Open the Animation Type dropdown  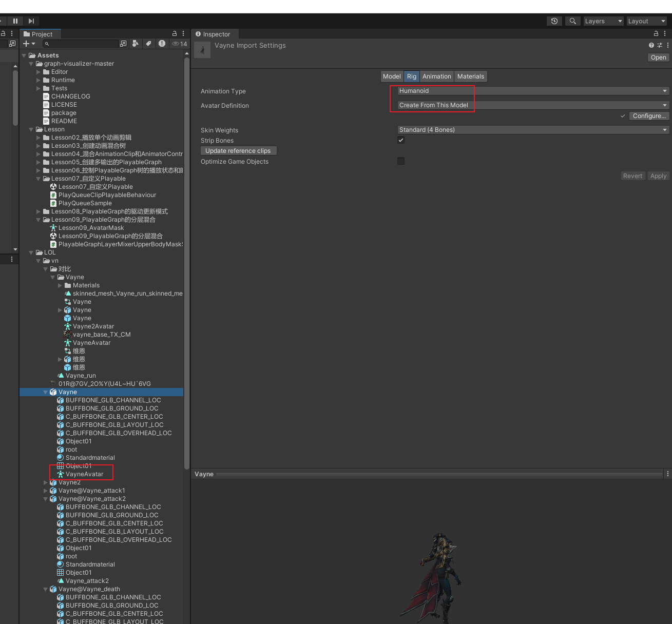pyautogui.click(x=533, y=91)
